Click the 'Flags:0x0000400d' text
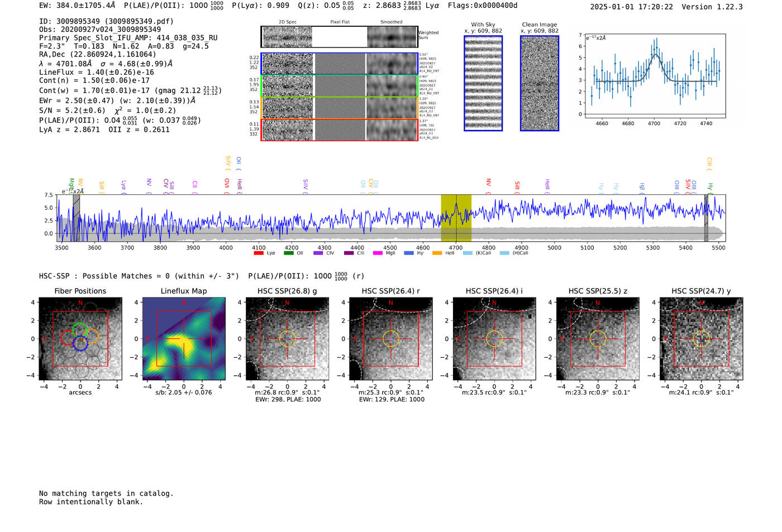The image size is (782, 532). 483,5
